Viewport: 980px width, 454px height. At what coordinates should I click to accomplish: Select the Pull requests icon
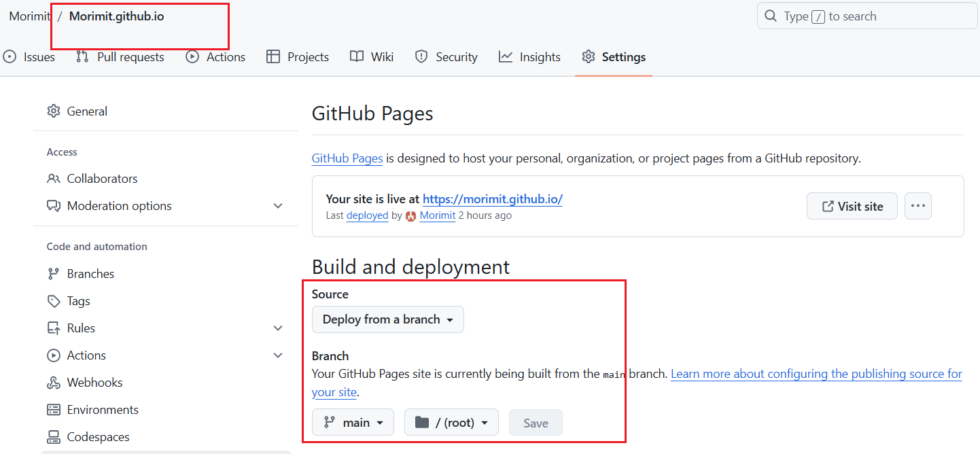coord(82,57)
